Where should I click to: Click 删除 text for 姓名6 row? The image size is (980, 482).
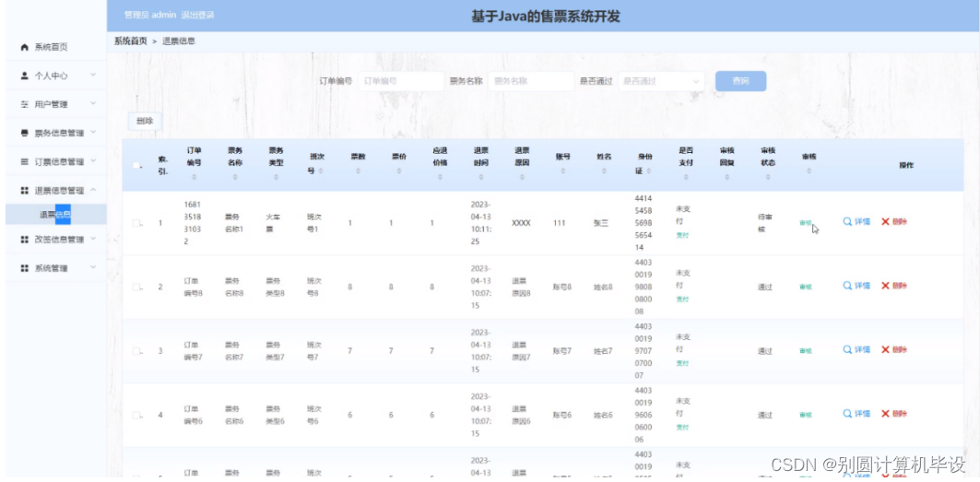click(900, 413)
